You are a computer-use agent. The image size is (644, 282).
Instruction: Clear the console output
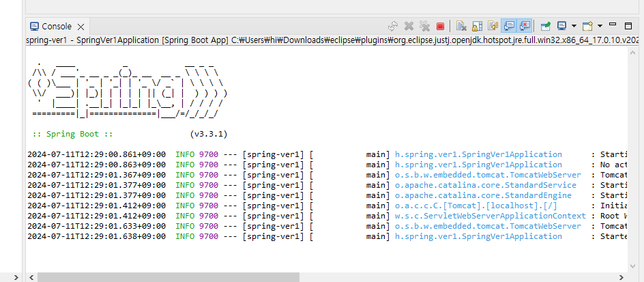[x=461, y=27]
